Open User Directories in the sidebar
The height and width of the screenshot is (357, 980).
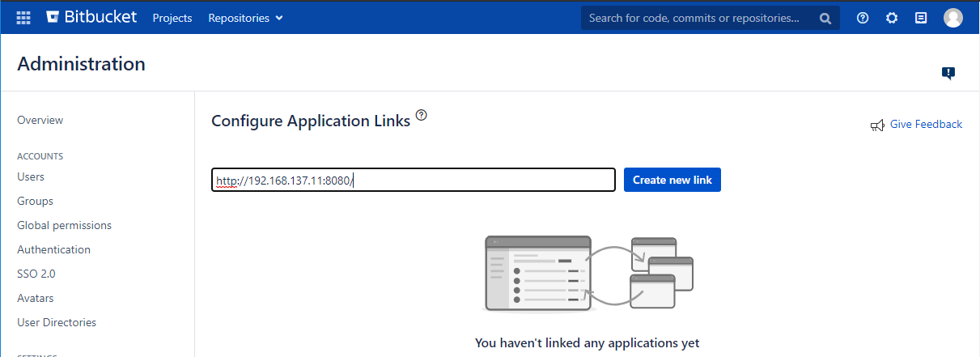tap(57, 322)
